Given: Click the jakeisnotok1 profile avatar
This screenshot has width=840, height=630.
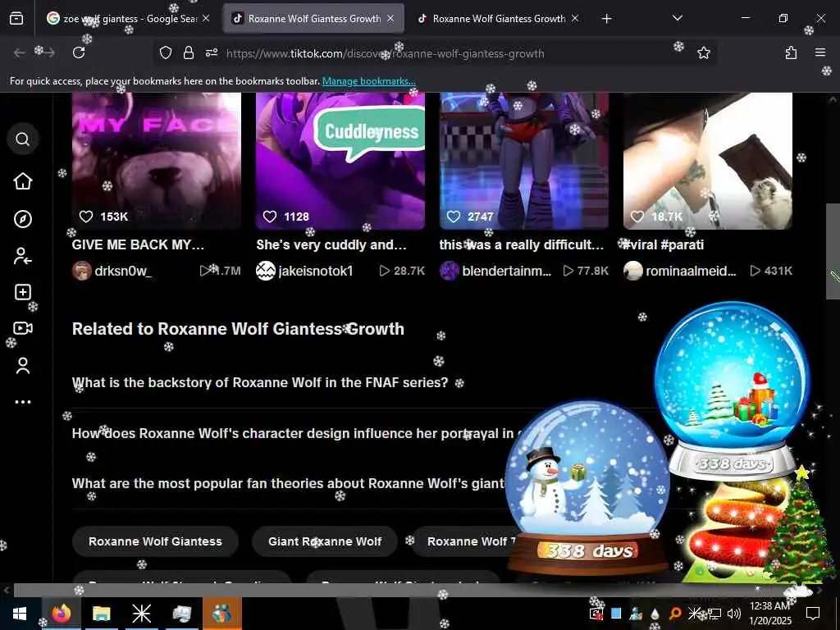Looking at the screenshot, I should click(265, 271).
